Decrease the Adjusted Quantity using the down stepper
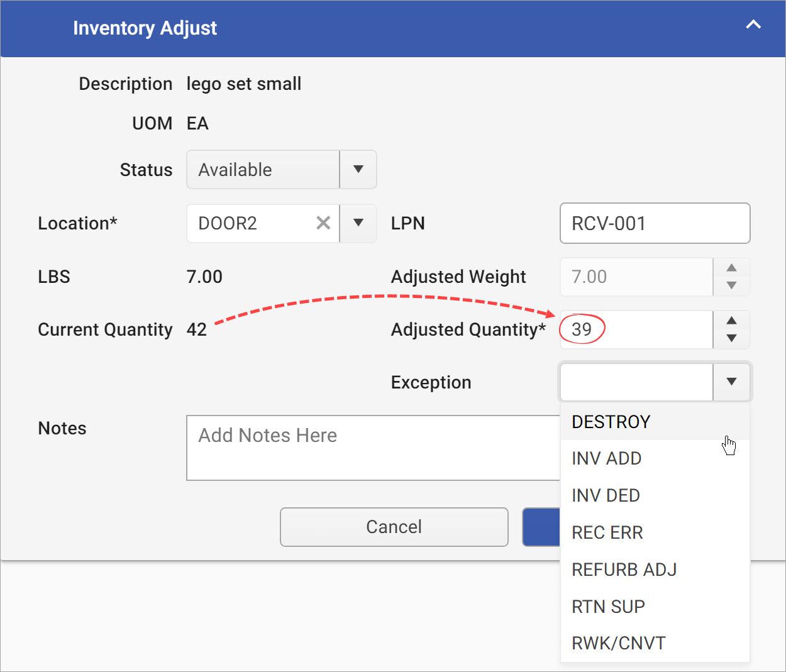This screenshot has height=672, width=786. [x=731, y=340]
